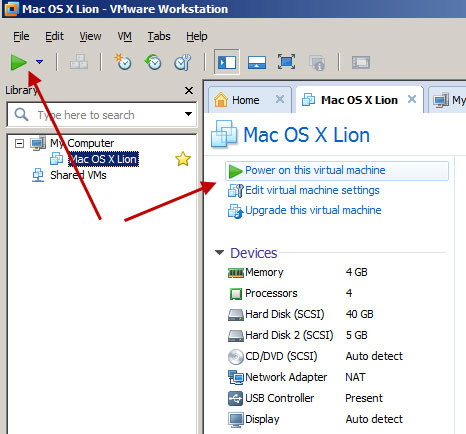
Task: Close the Library panel
Action: tap(189, 90)
